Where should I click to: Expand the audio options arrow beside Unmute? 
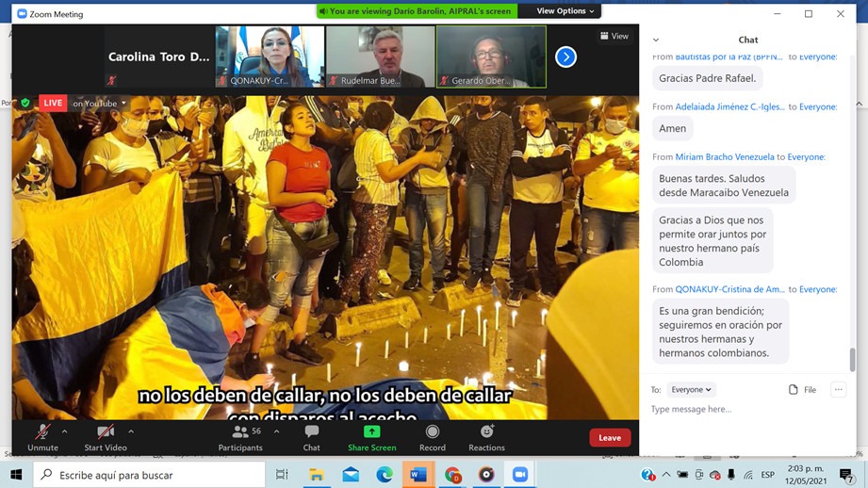point(65,431)
